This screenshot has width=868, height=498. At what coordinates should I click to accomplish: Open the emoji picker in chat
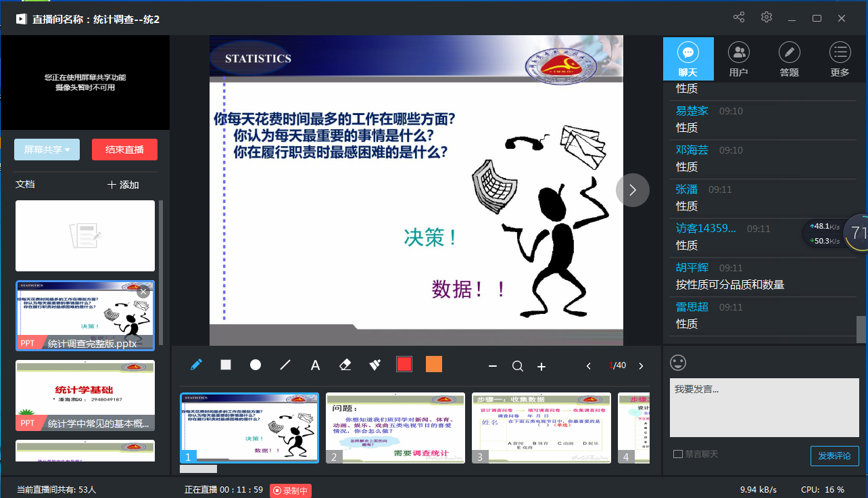pos(678,363)
